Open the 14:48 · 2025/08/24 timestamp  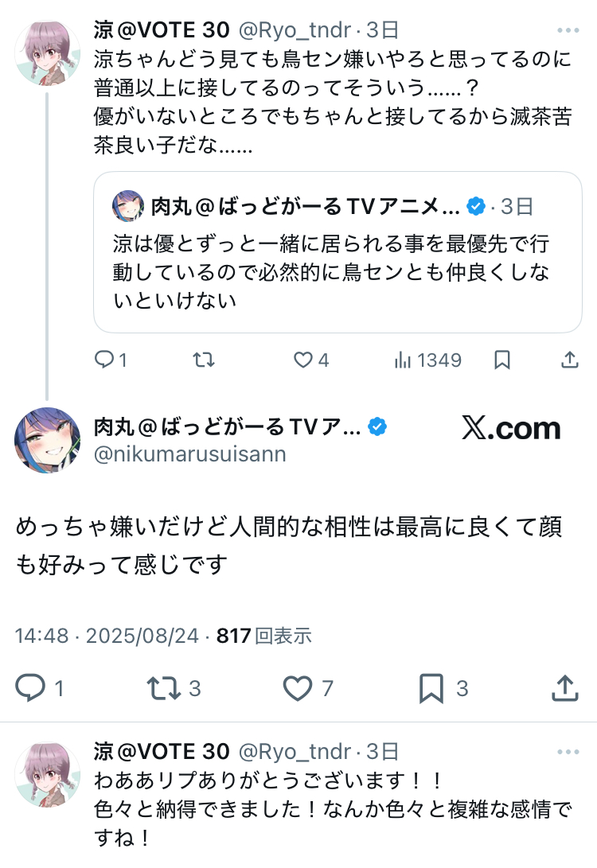pyautogui.click(x=108, y=636)
